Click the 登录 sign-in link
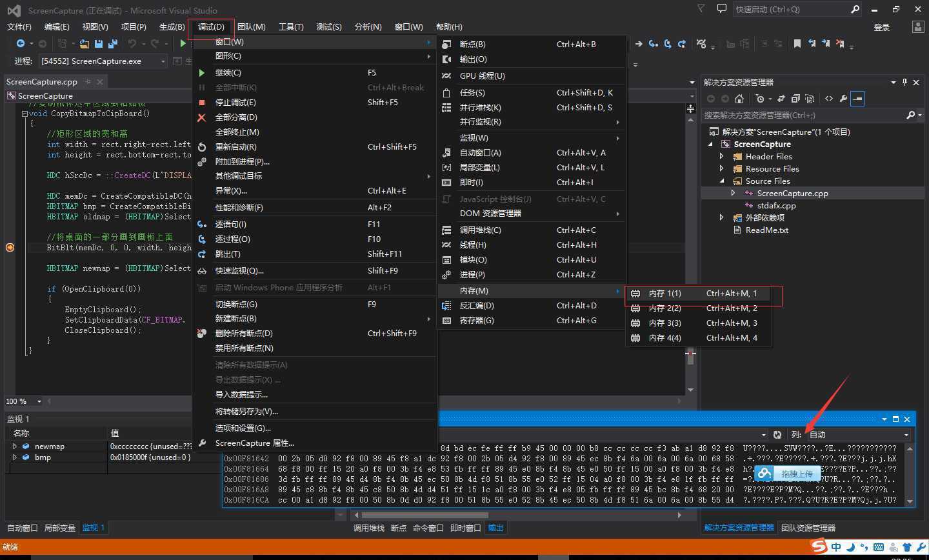Image resolution: width=929 pixels, height=560 pixels. pyautogui.click(x=882, y=27)
